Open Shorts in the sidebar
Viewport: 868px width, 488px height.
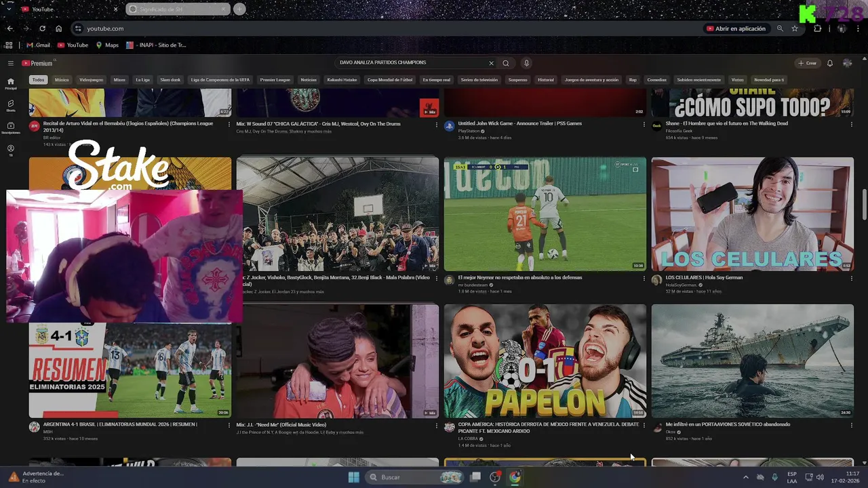coord(10,106)
